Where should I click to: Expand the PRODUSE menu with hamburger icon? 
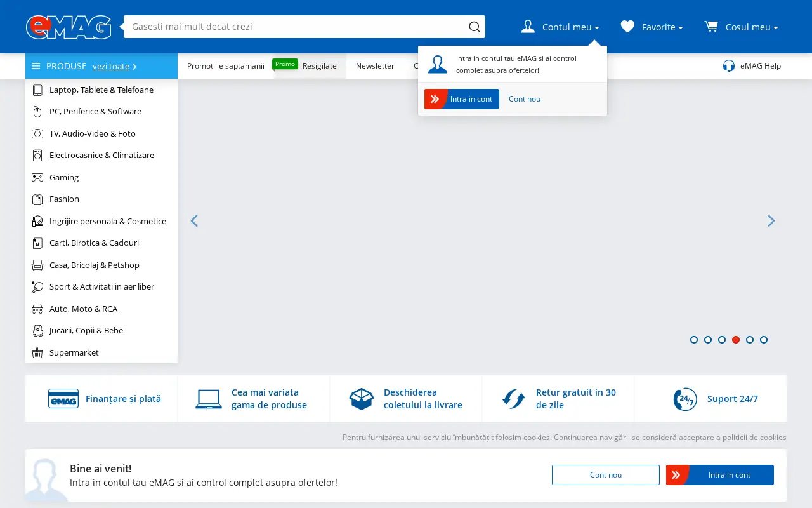59,66
